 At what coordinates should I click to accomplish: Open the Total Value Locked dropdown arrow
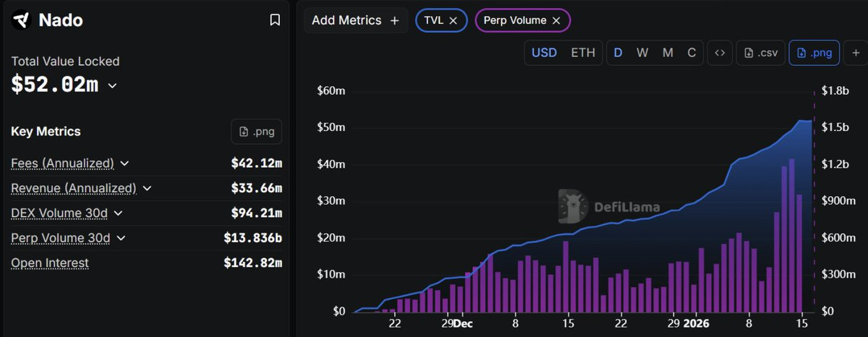[x=112, y=85]
